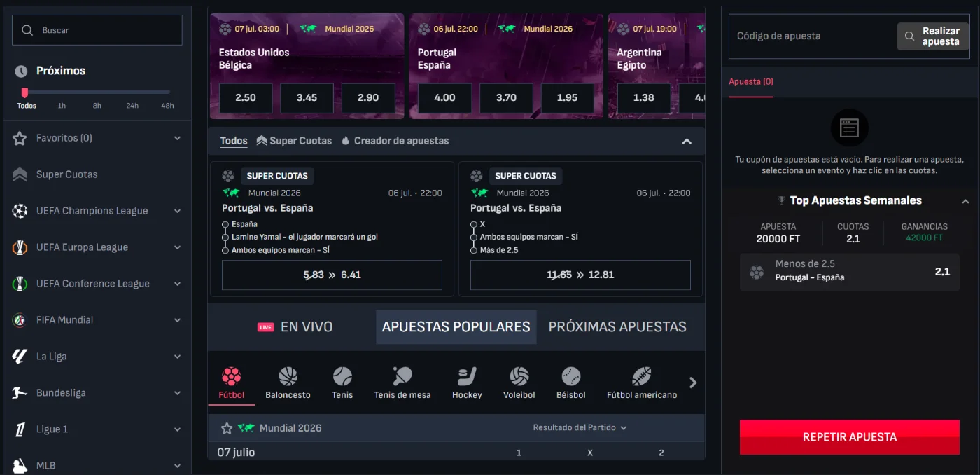Click the Super Cuotas sidebar icon
The image size is (980, 475).
20,174
